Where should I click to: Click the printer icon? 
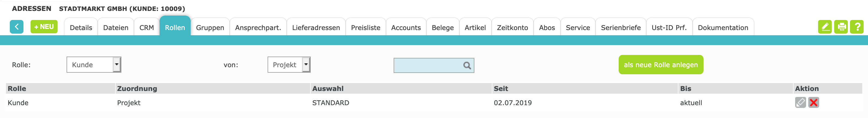point(841,27)
